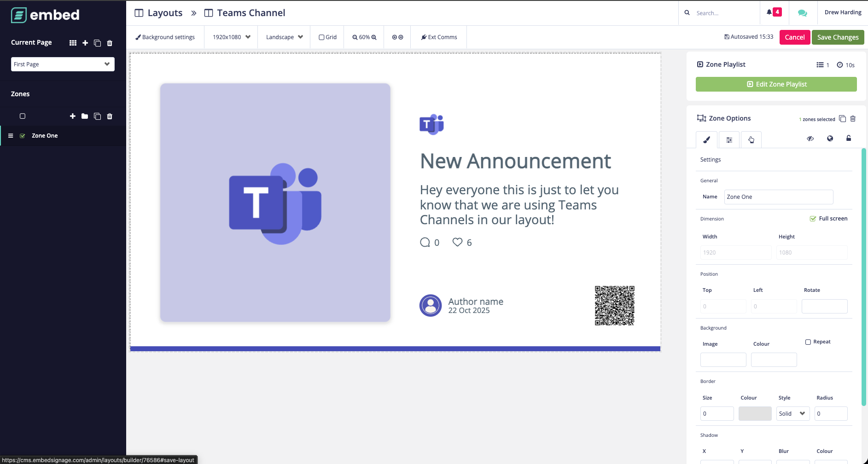
Task: Switch to the hand pointer interaction tab
Action: (x=751, y=140)
